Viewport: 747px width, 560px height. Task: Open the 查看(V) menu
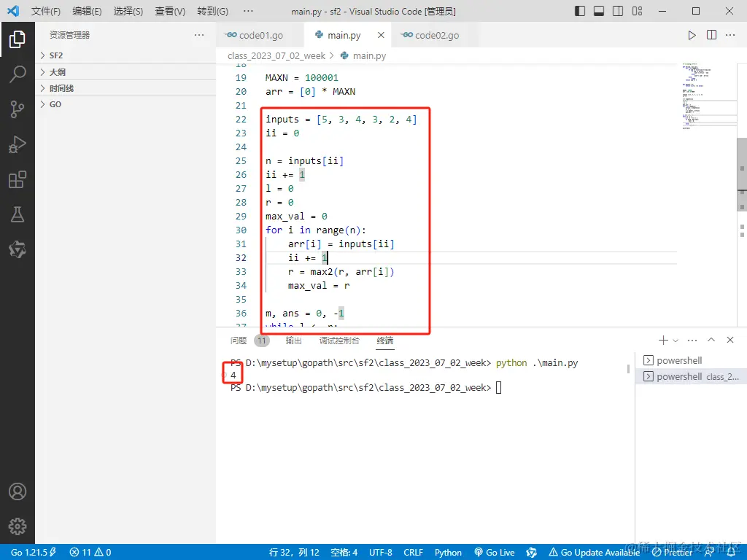(170, 11)
